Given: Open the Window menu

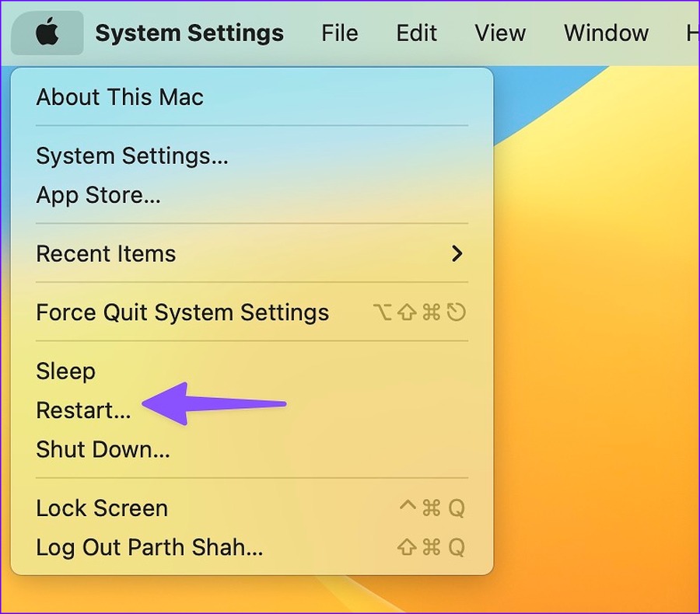Looking at the screenshot, I should click(606, 33).
